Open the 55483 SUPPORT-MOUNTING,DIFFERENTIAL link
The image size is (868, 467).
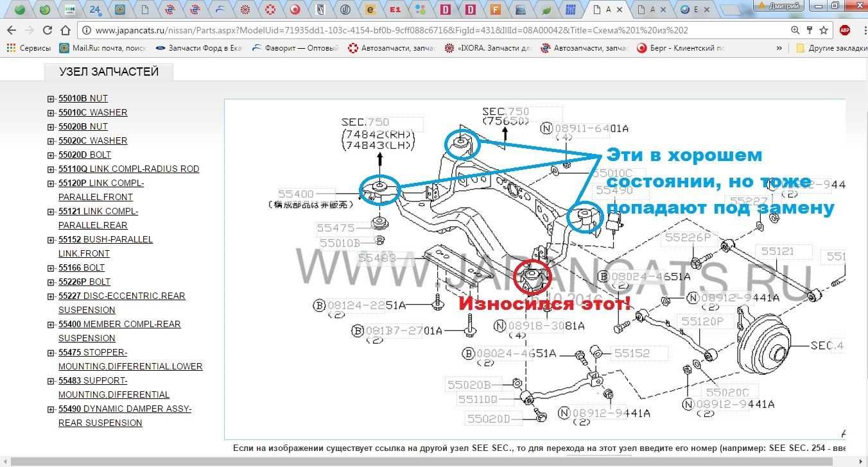pos(114,387)
